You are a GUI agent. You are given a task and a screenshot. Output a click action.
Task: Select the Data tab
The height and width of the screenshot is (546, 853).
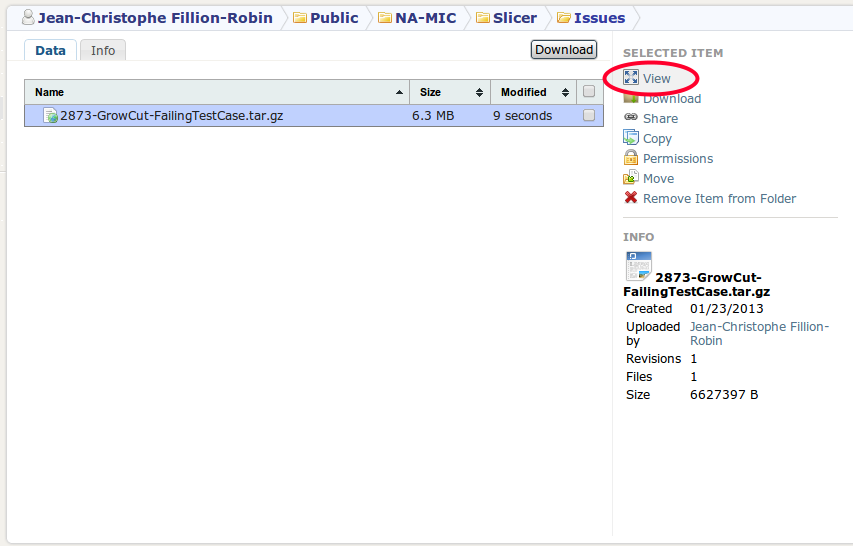click(50, 50)
